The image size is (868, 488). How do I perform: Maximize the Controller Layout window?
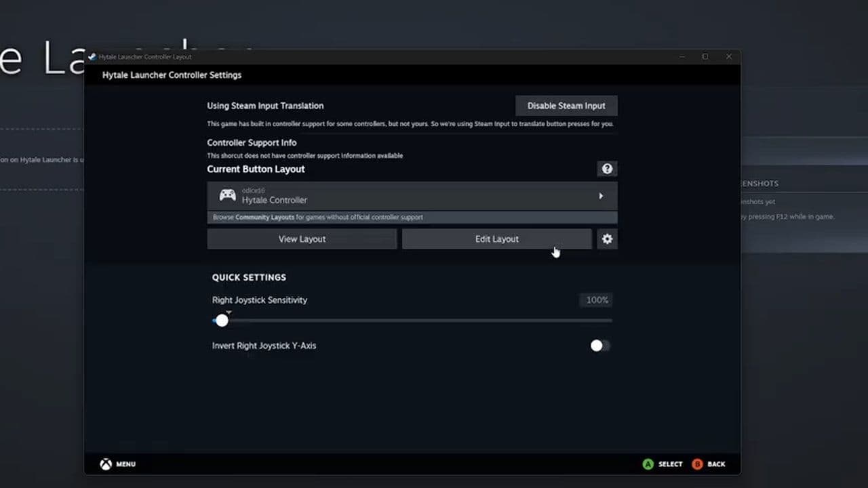pos(705,57)
